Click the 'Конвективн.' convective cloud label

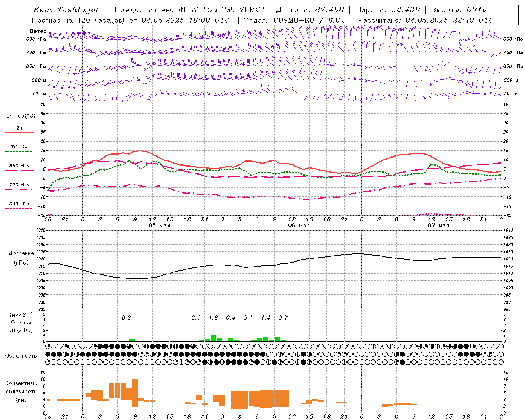tap(21, 383)
